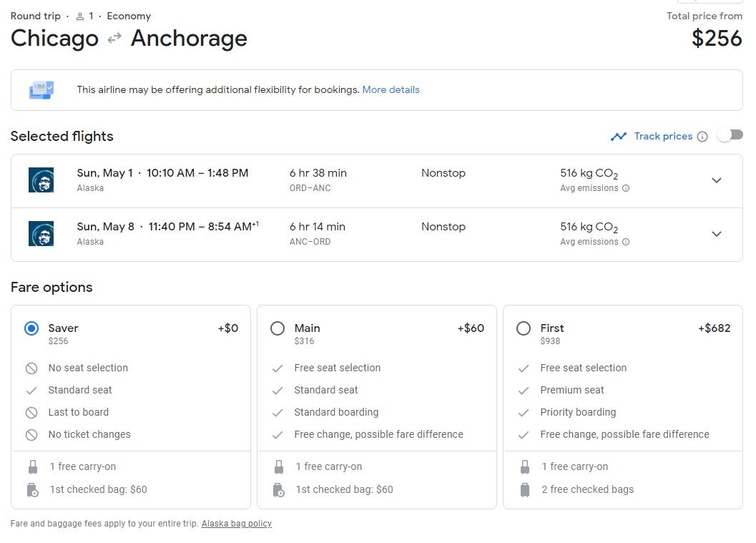Select the First fare radio button
The width and height of the screenshot is (756, 543).
(523, 328)
